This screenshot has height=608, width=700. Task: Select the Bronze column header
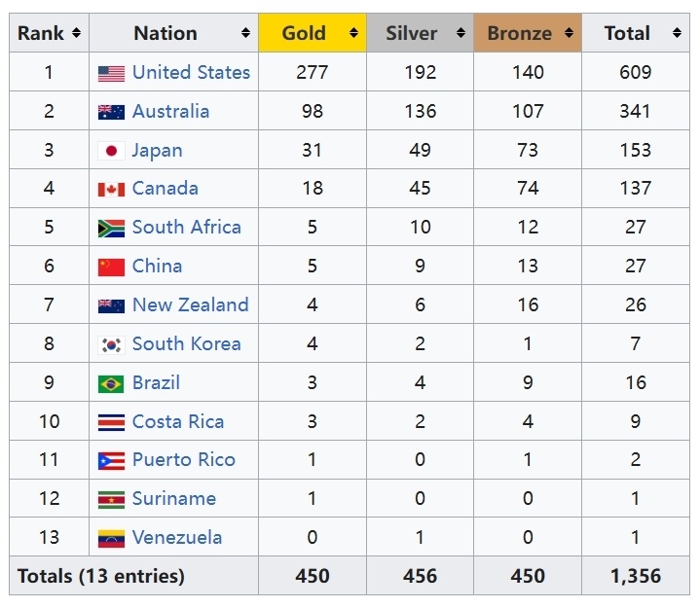coord(528,33)
